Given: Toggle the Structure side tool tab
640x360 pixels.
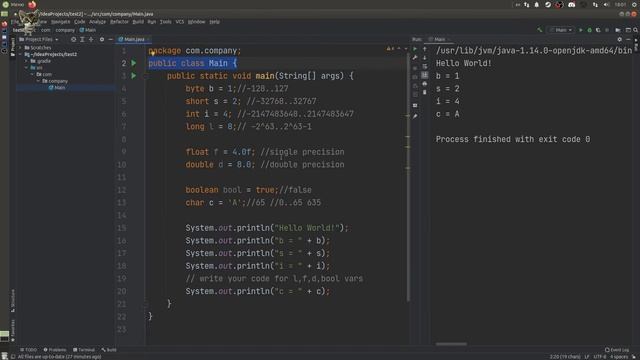Looking at the screenshot, I should point(13,301).
